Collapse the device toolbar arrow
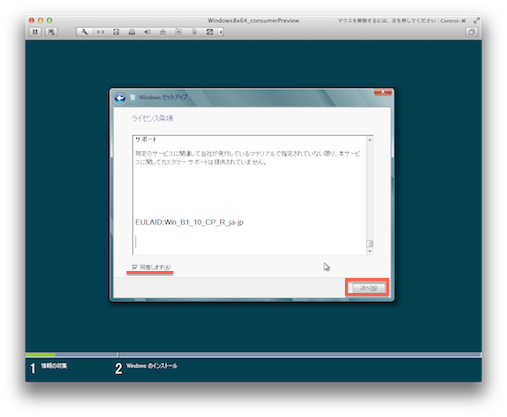507x417 pixels. point(221,32)
